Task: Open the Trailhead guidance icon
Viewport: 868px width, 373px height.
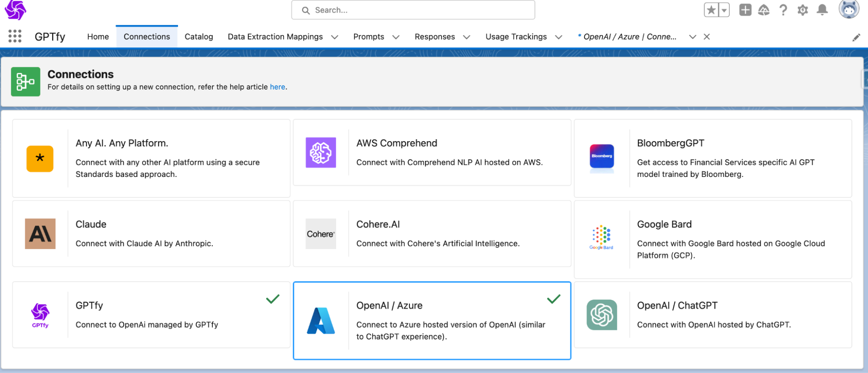Action: pos(764,10)
